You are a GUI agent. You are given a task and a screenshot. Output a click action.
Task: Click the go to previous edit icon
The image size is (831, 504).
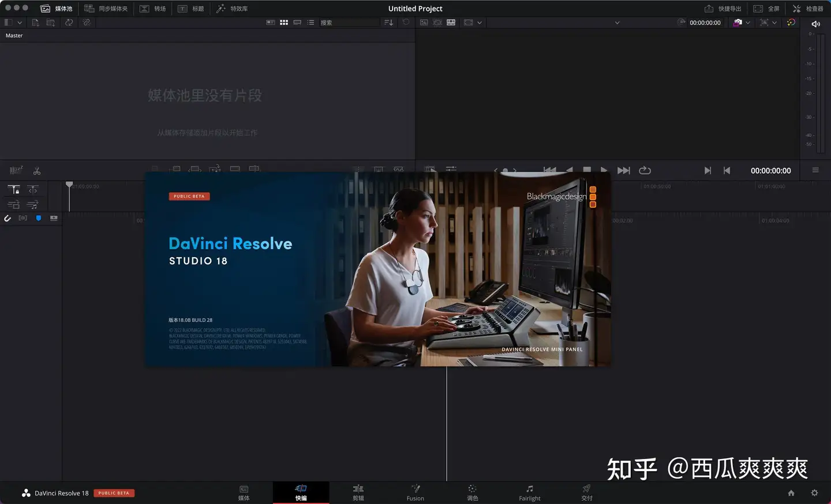(x=727, y=171)
